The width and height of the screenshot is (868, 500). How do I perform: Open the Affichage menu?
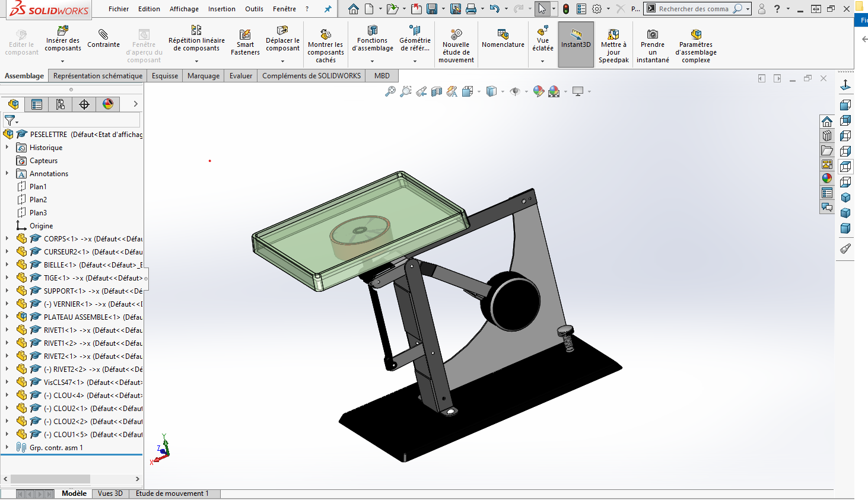coord(184,9)
